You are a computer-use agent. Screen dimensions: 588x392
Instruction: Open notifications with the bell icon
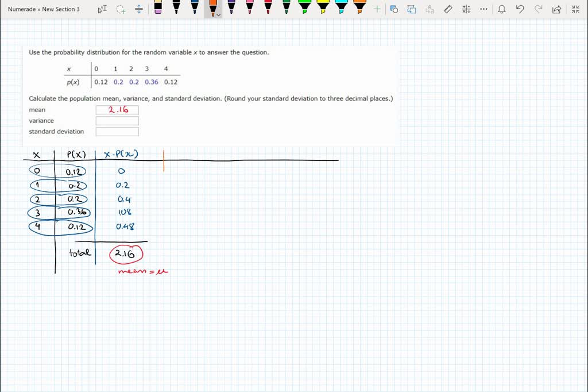502,9
